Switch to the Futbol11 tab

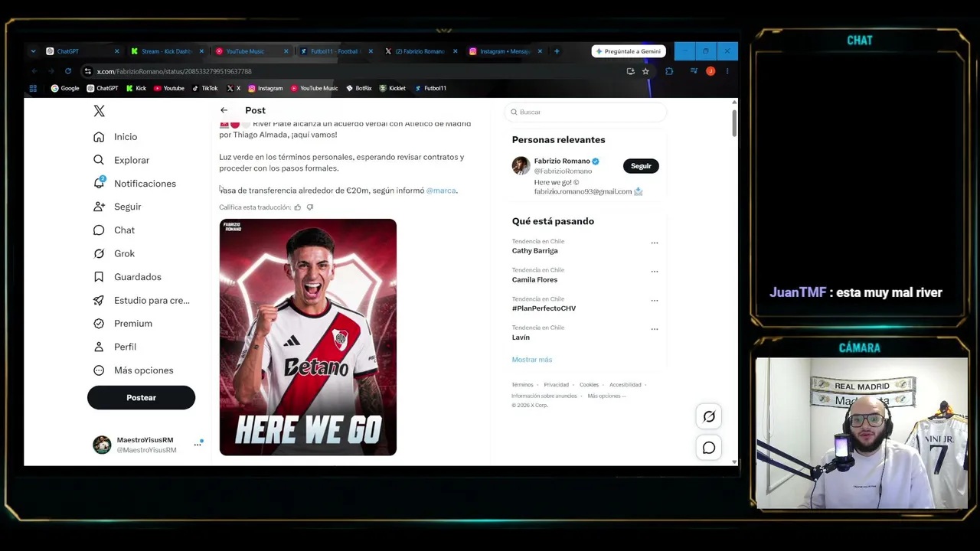point(335,51)
